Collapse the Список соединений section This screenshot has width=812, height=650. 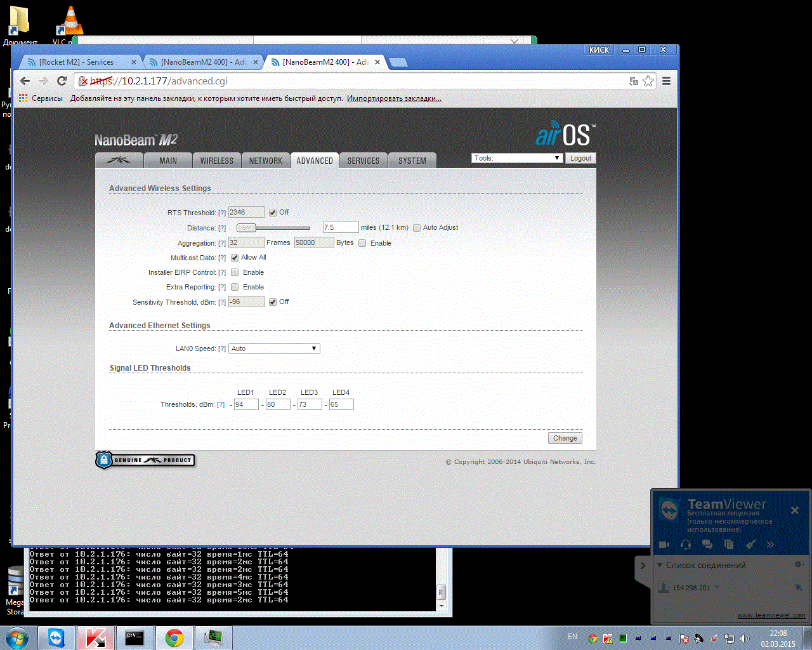click(660, 565)
